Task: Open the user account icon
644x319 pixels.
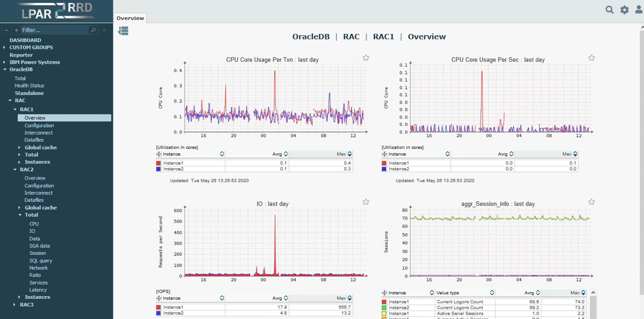Action: tap(639, 9)
